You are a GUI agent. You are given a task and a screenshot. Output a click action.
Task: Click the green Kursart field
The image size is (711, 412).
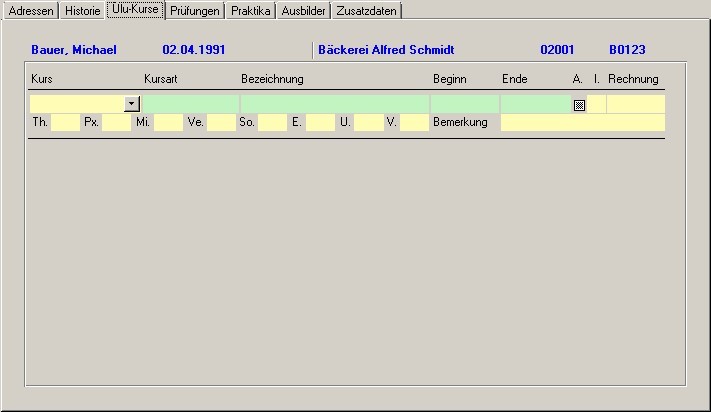click(x=190, y=104)
